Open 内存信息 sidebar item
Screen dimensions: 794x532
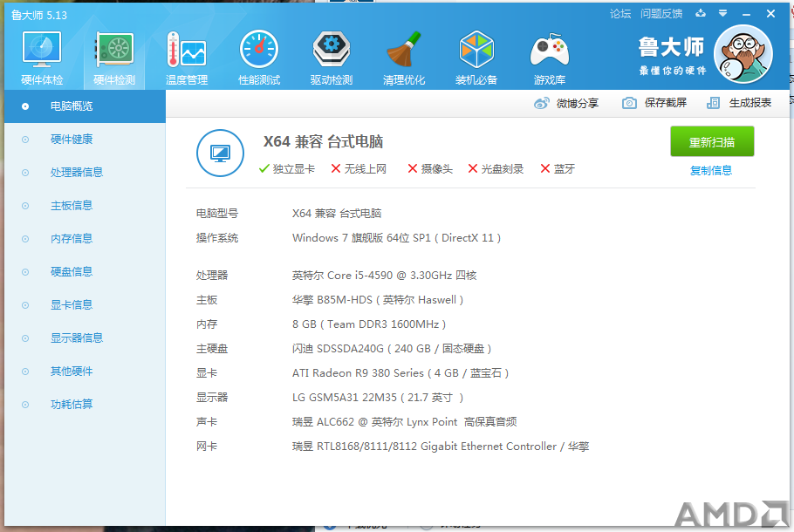coord(86,239)
